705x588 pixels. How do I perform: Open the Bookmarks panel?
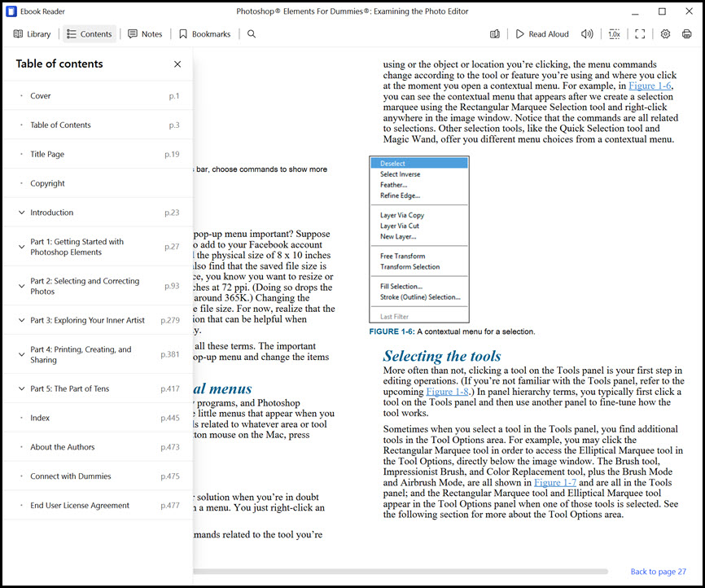[204, 33]
